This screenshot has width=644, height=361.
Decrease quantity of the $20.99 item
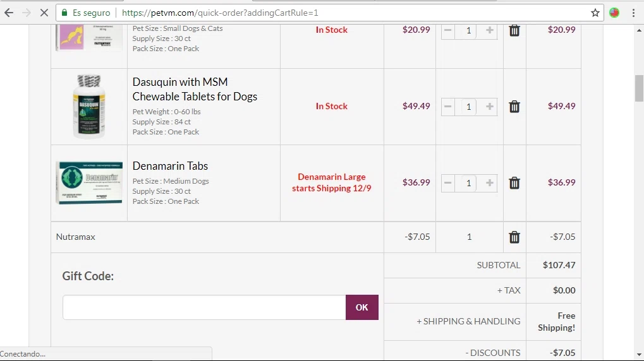click(x=448, y=30)
